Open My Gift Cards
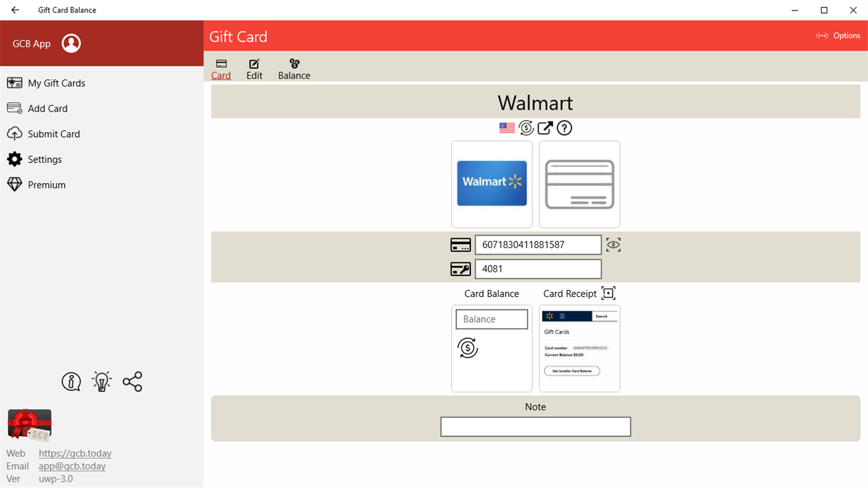 (x=55, y=82)
